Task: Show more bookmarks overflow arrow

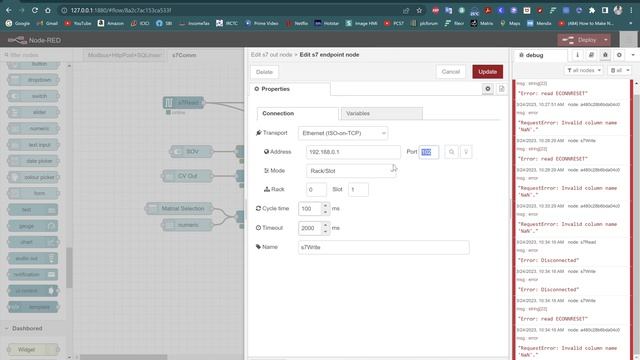Action: point(631,23)
